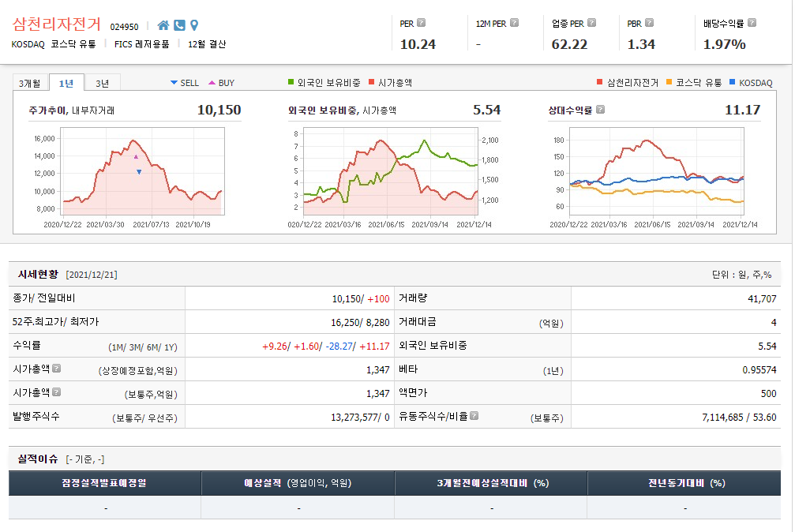Viewport: 795px width, 532px height.
Task: Click red 삼천리자전거 legend swatch
Action: pos(600,82)
